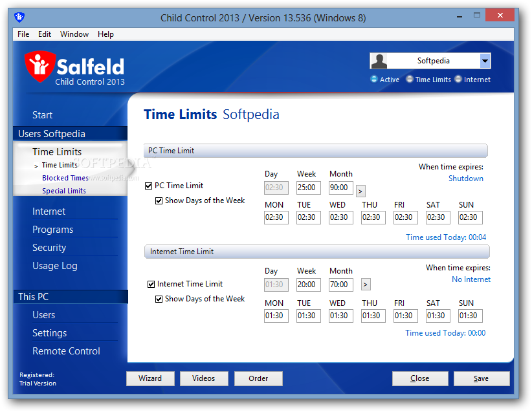Open Time Limits sidebar heading

(57, 151)
